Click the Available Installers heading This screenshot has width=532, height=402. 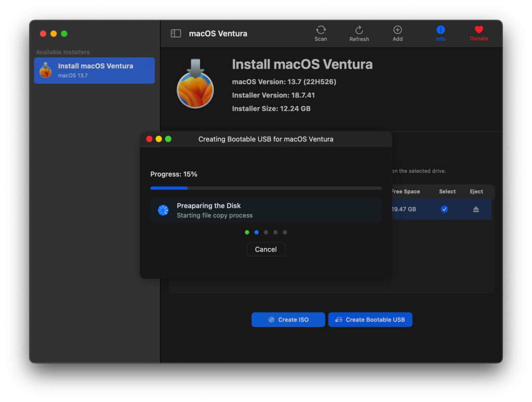pyautogui.click(x=63, y=52)
